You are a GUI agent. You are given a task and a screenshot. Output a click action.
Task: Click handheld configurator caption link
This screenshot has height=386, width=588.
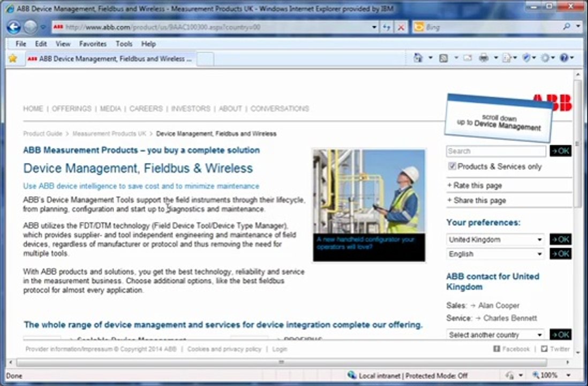pos(365,243)
